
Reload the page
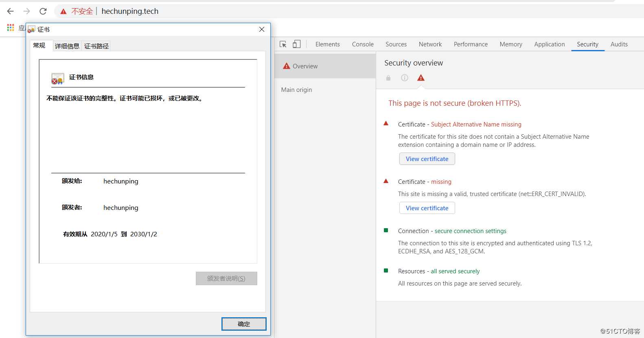(x=43, y=11)
